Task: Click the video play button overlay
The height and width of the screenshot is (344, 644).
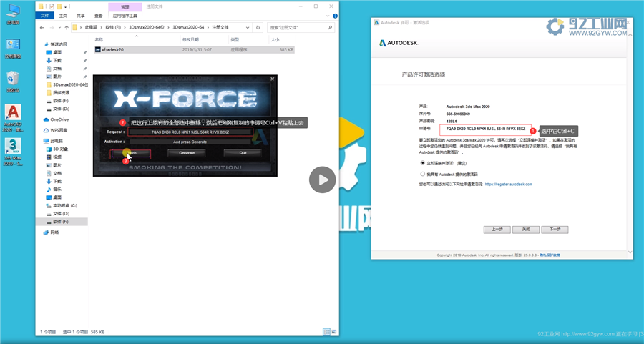Action: [323, 180]
